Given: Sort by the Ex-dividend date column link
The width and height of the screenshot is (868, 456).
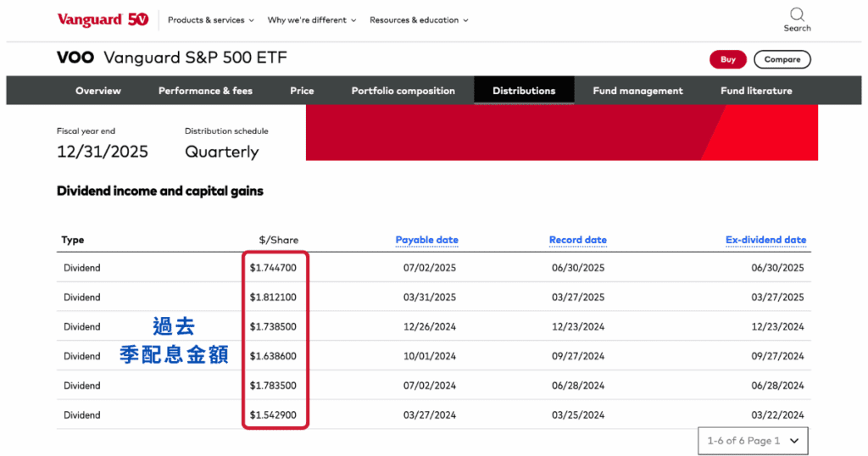Looking at the screenshot, I should 765,240.
